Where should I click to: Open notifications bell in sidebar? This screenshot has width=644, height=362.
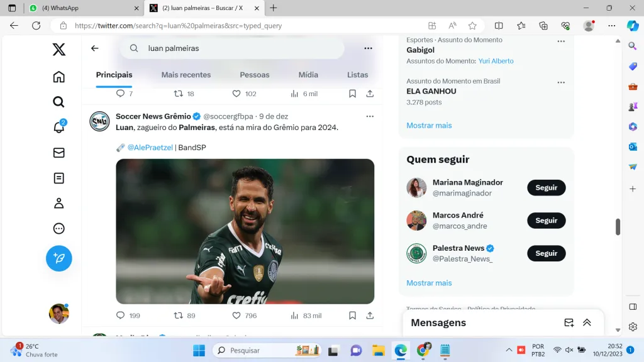tap(58, 128)
